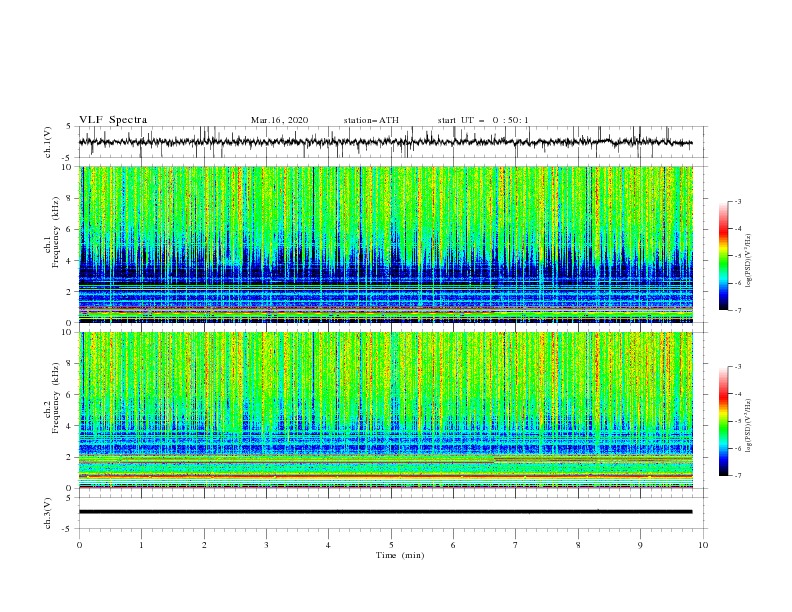Click time axis tick label "3"
The width and height of the screenshot is (792, 612).
266,545
